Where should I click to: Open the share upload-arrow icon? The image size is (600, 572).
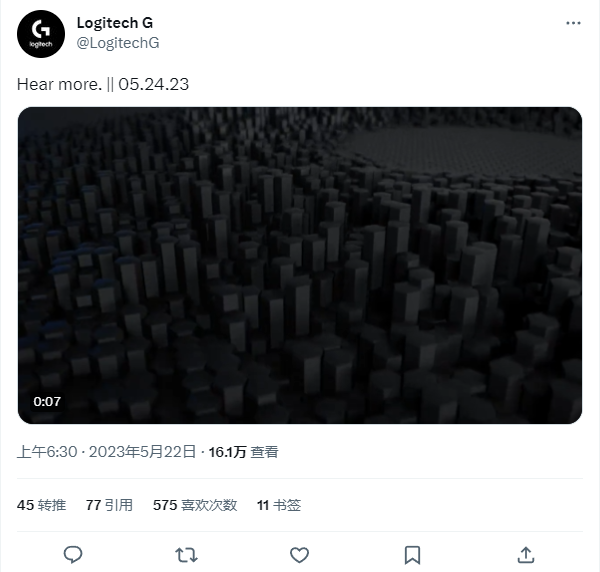coord(526,555)
